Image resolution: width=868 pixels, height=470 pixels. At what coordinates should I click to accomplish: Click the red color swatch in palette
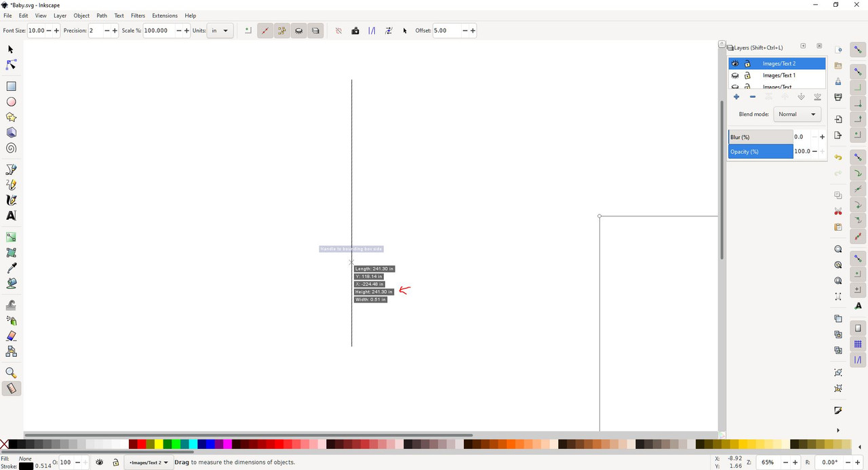pyautogui.click(x=141, y=444)
